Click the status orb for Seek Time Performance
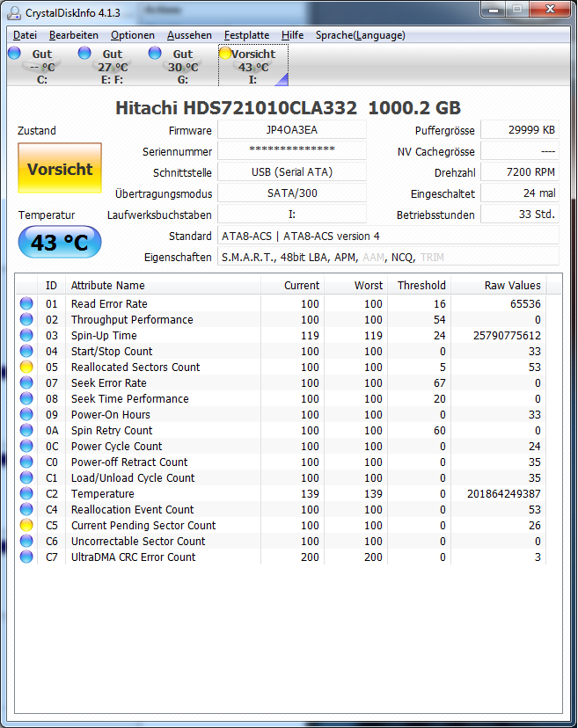 [x=26, y=398]
